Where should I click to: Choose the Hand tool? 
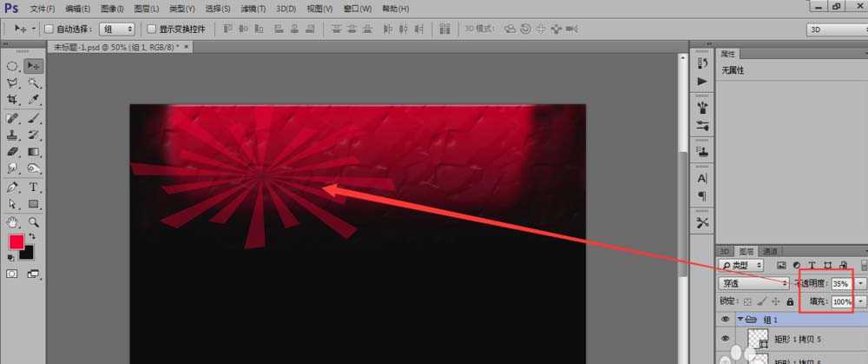click(x=12, y=222)
